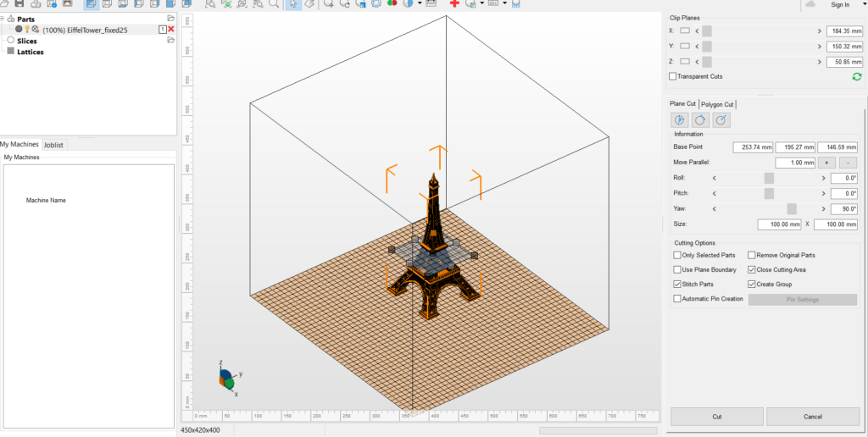
Task: Select the EiffelTower_fixed25 part
Action: point(85,30)
